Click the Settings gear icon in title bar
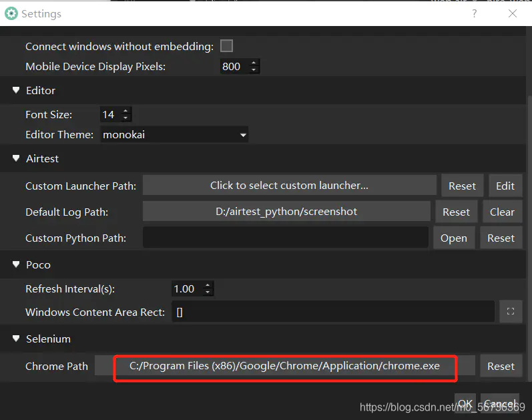532x420 pixels. pyautogui.click(x=11, y=13)
